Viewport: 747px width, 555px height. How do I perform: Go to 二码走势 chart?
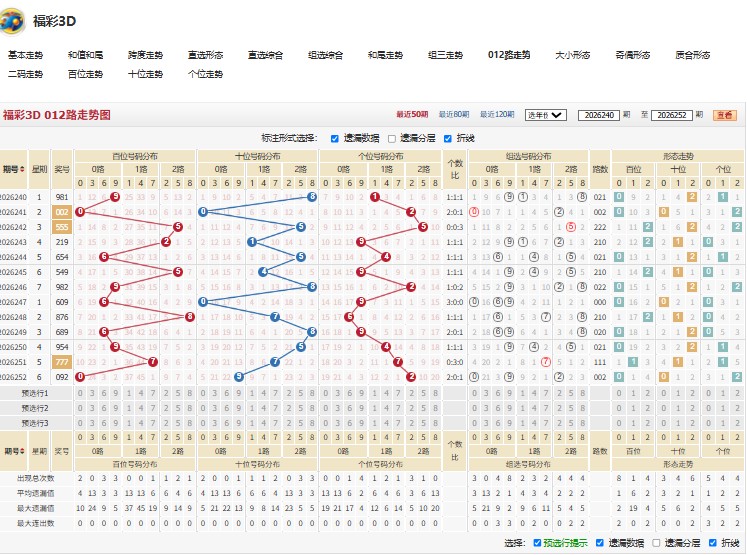pyautogui.click(x=25, y=74)
